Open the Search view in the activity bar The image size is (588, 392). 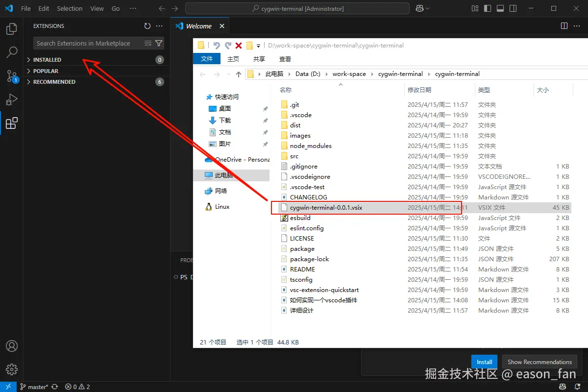12,52
